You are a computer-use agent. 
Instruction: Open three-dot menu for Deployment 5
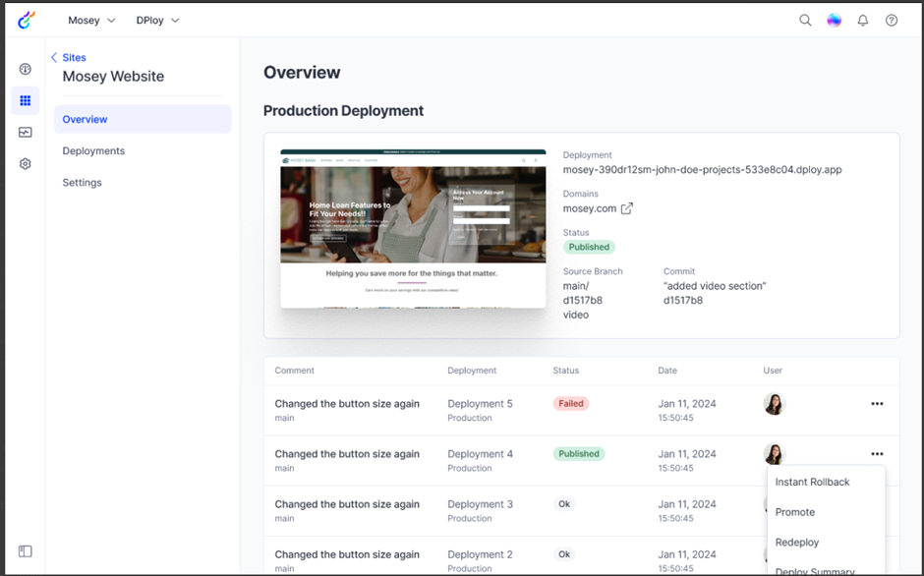pyautogui.click(x=877, y=403)
